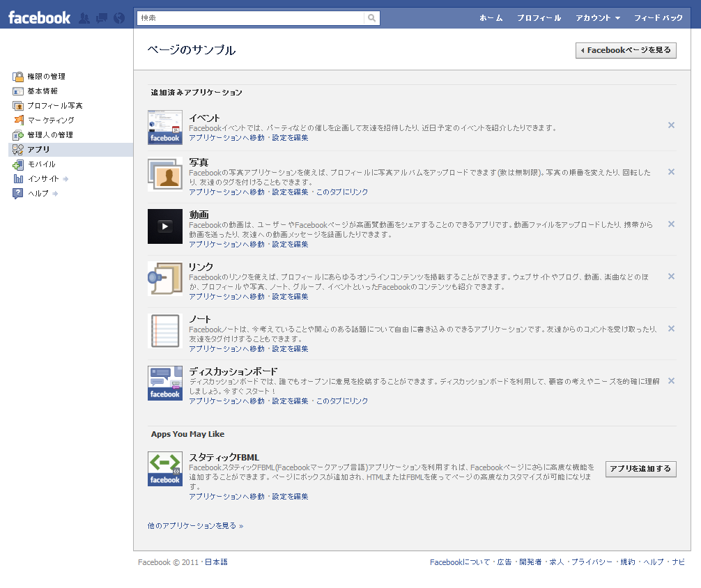Open the アカウント dropdown menu
Image resolution: width=701 pixels, height=588 pixels.
tap(598, 18)
